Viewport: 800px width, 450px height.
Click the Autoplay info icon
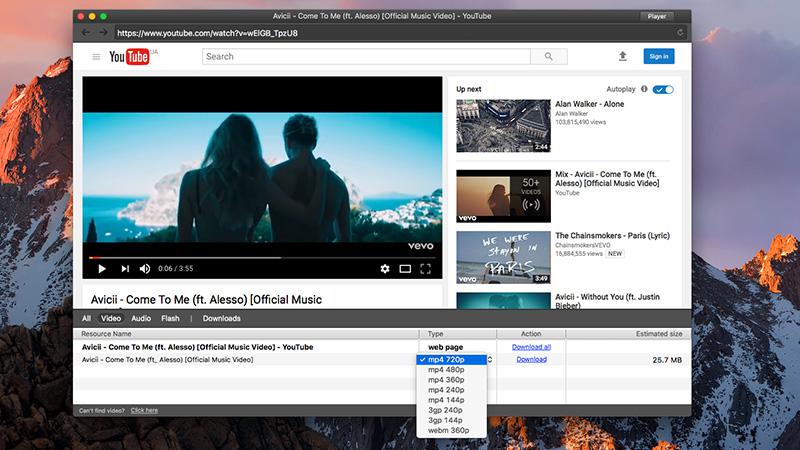[x=644, y=89]
